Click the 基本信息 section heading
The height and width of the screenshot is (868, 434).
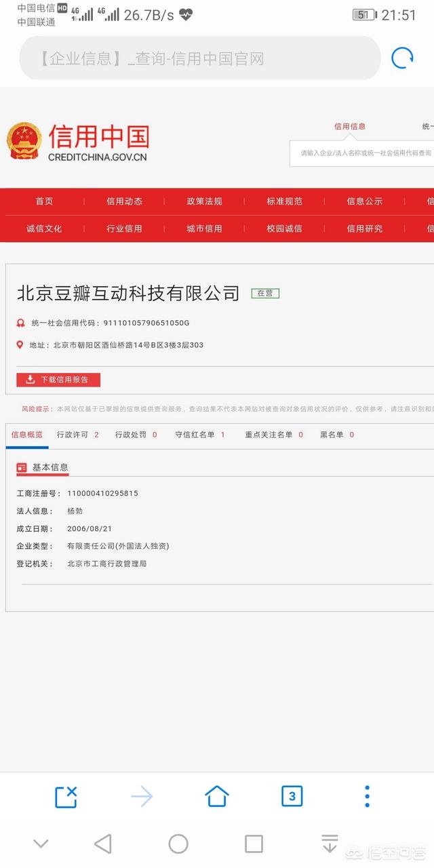50,468
